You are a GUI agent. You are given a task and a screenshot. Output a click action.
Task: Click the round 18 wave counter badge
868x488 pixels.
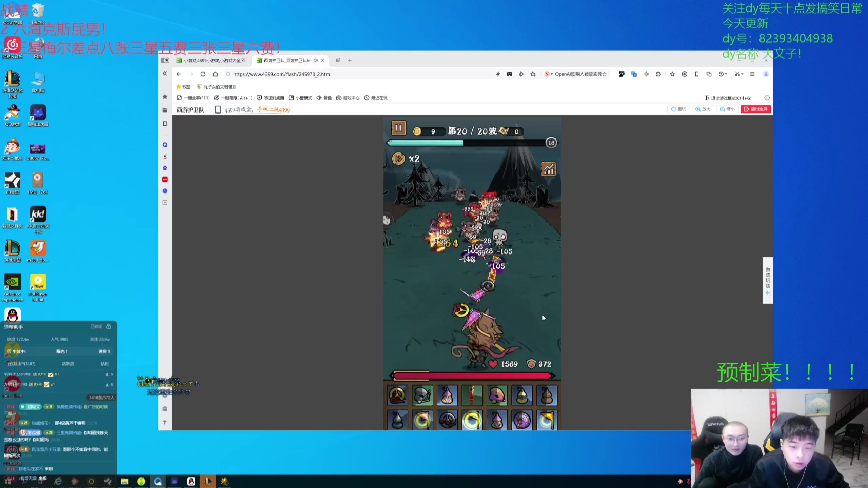(551, 143)
